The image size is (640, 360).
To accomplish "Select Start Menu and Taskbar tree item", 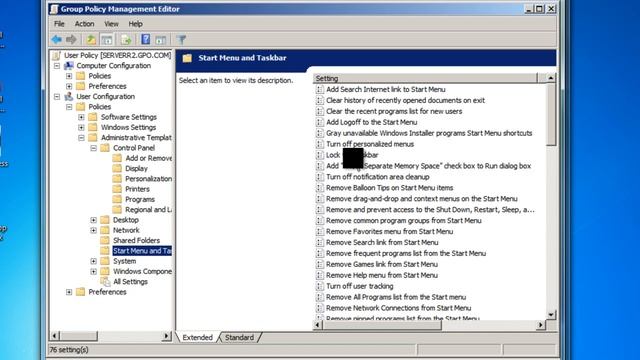I will point(142,251).
